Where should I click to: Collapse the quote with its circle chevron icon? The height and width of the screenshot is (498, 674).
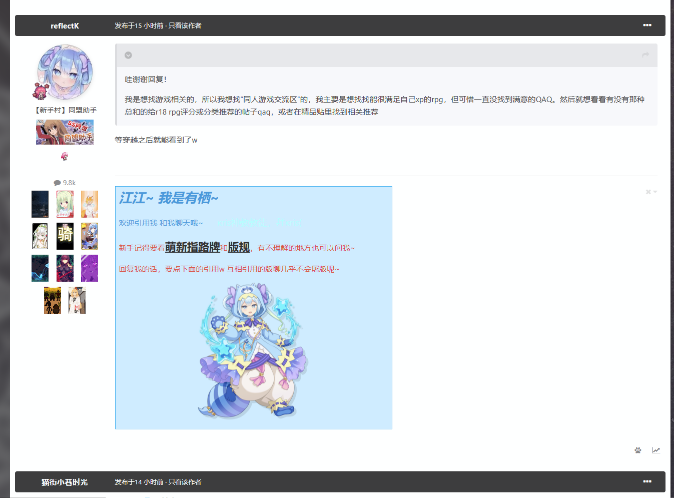128,55
